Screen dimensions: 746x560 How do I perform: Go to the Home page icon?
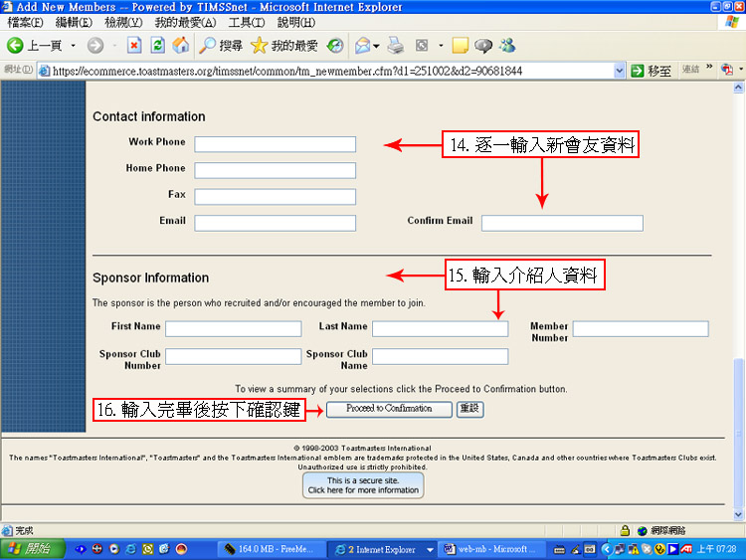click(180, 46)
